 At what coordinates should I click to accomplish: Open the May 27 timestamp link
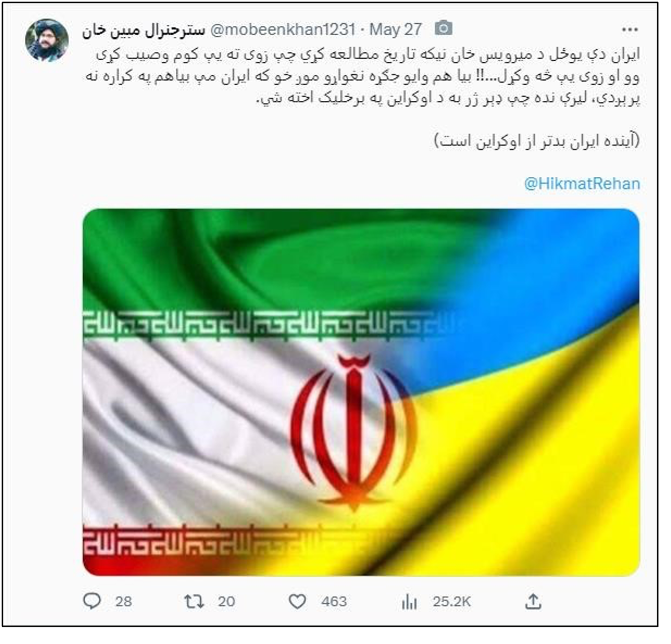tap(396, 29)
